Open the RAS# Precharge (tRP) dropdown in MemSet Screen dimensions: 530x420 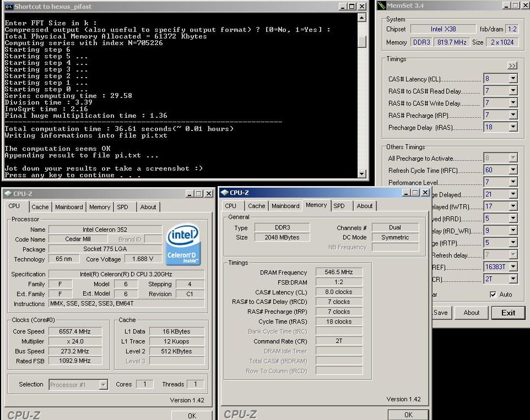point(513,115)
